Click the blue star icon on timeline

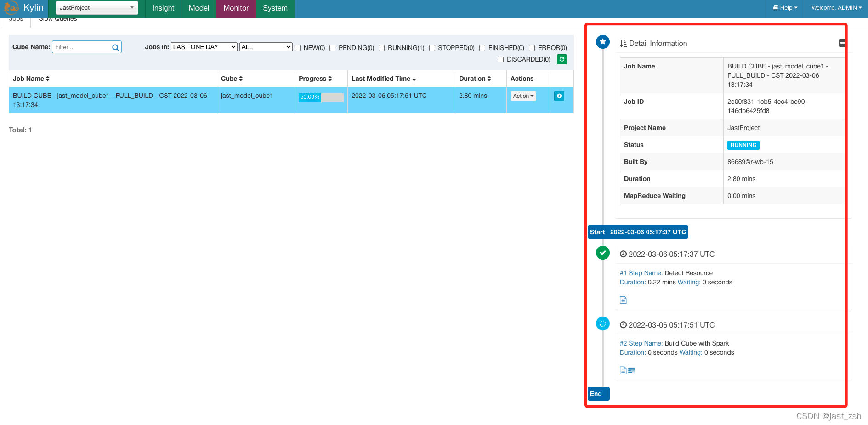point(602,42)
